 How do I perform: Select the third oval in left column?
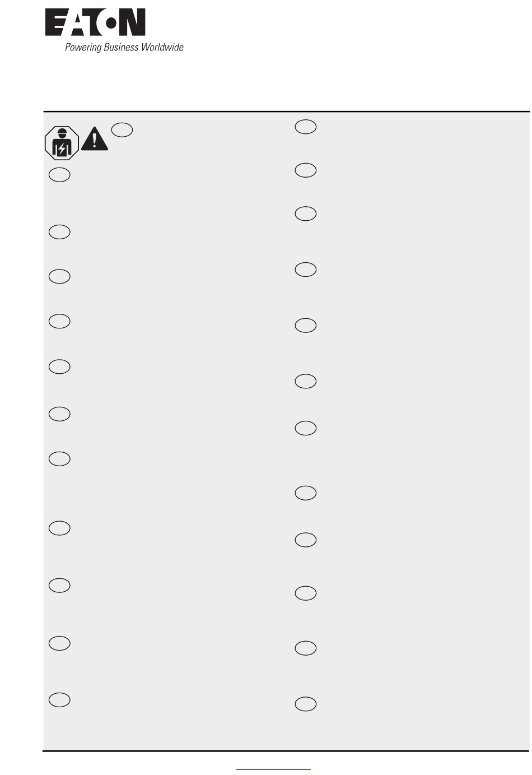pos(59,277)
